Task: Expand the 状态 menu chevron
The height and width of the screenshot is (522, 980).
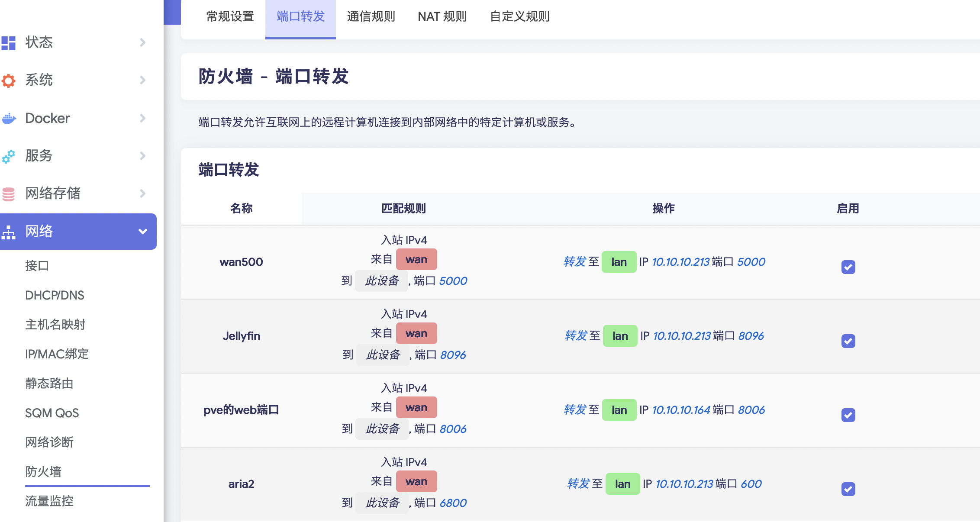Action: (143, 42)
